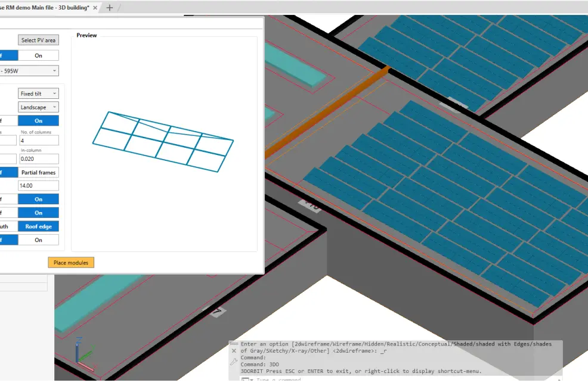
Task: Expand the 595W module dropdown
Action: point(29,71)
